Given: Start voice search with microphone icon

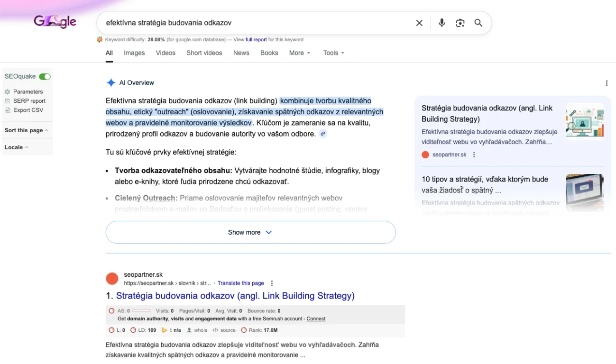Looking at the screenshot, I should click(441, 23).
